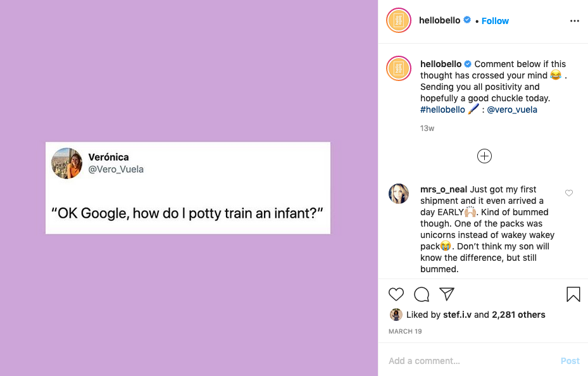This screenshot has height=376, width=588.
Task: View mrs_o_neal's profile picture
Action: (399, 194)
